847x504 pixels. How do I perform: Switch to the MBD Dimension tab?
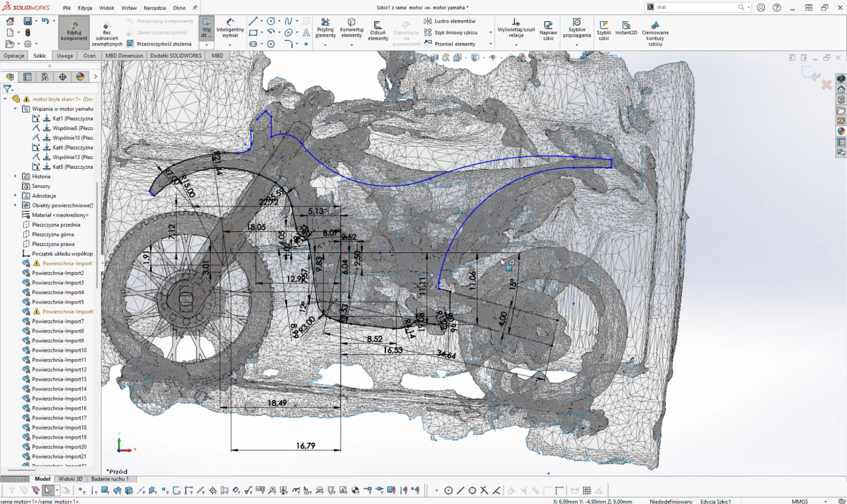[x=124, y=56]
